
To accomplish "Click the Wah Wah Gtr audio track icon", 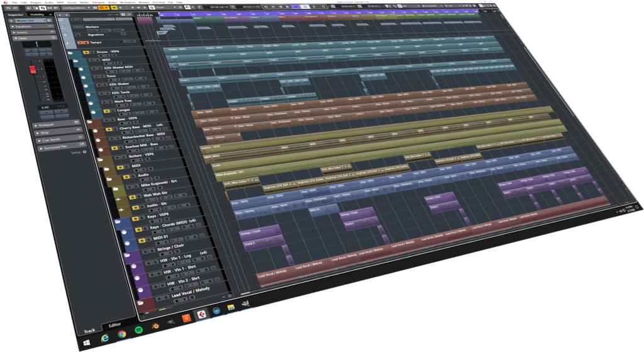I will [118, 200].
